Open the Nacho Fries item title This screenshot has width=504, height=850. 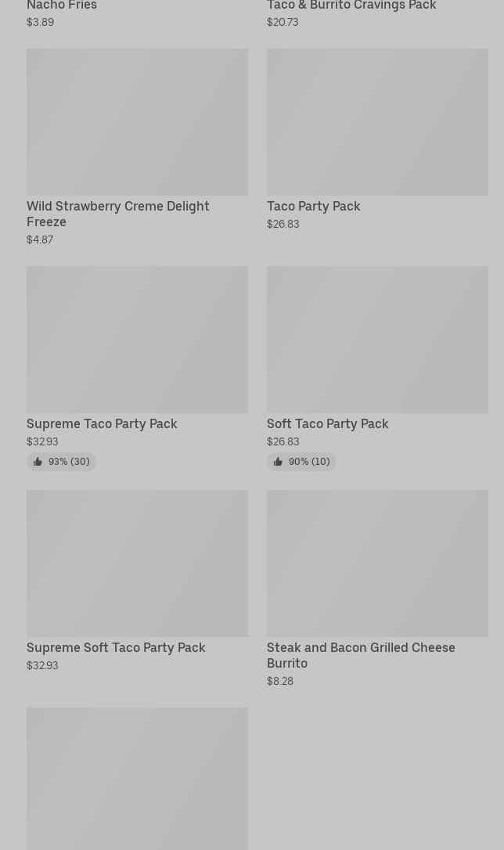pos(62,5)
